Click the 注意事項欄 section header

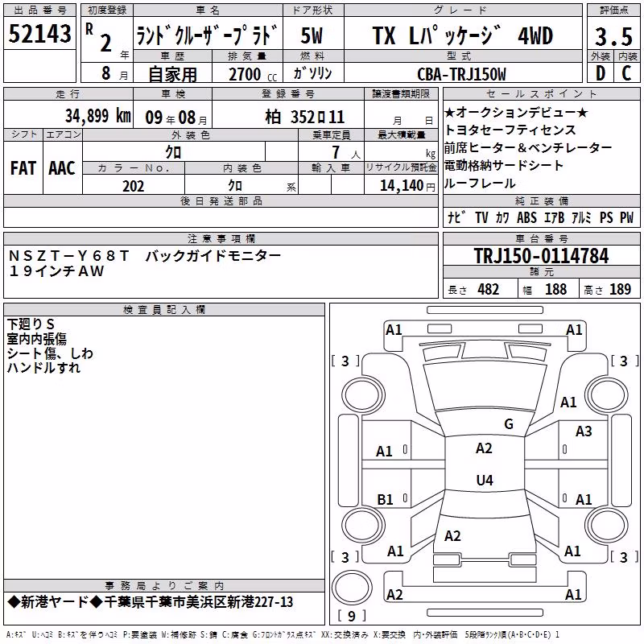tap(221, 238)
